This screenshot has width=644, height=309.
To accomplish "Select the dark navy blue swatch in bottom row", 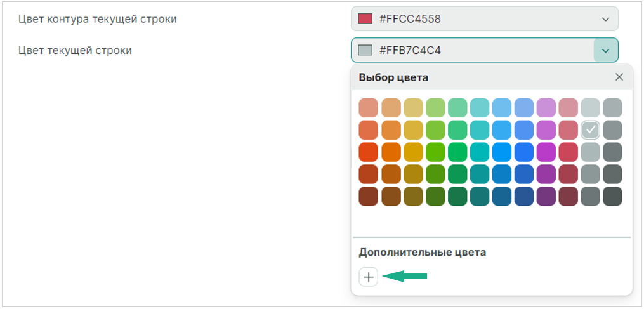I will [523, 196].
